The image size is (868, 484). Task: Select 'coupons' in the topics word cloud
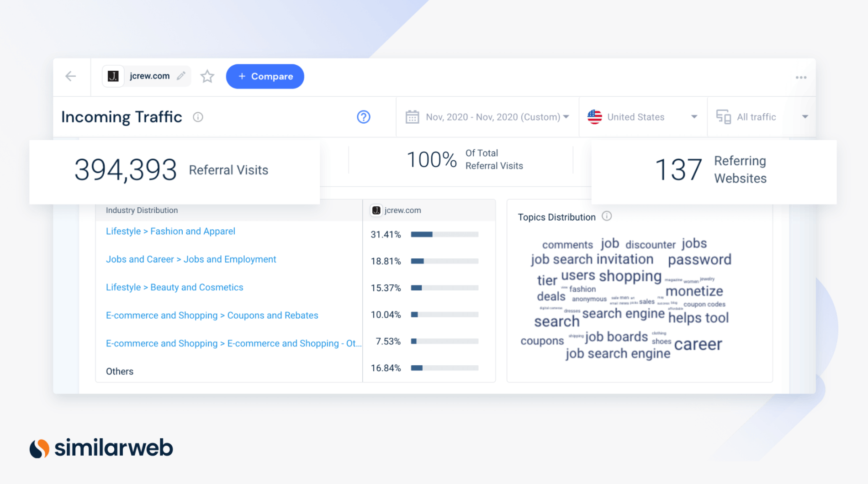(x=542, y=341)
